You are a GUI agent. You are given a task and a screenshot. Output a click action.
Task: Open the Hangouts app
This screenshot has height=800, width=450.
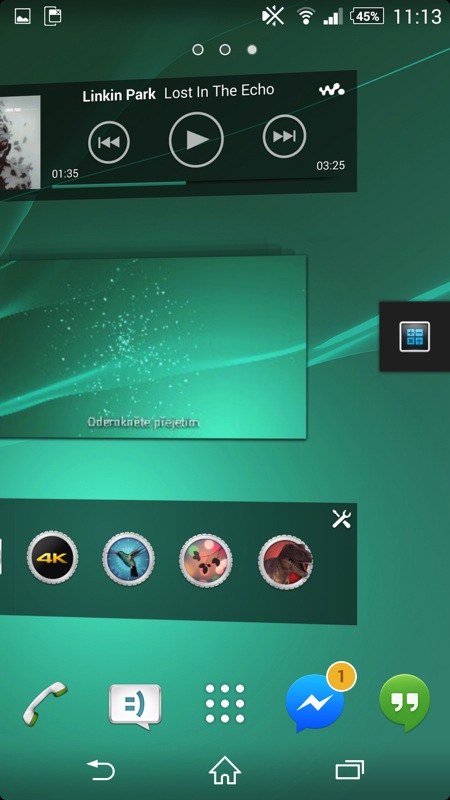(x=405, y=703)
